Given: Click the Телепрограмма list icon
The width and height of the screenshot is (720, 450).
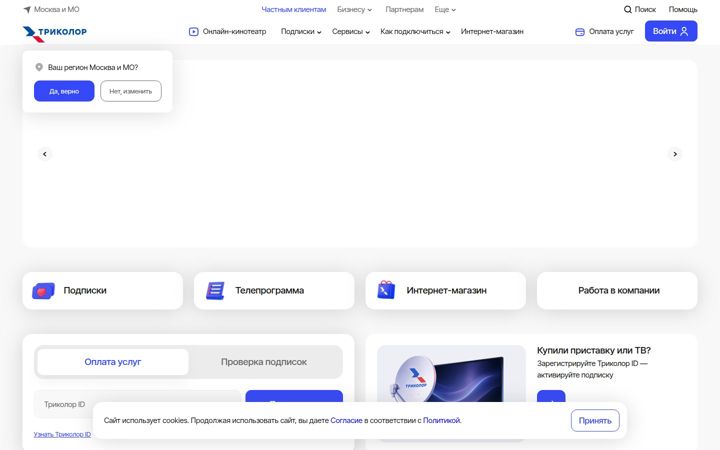Looking at the screenshot, I should (215, 291).
